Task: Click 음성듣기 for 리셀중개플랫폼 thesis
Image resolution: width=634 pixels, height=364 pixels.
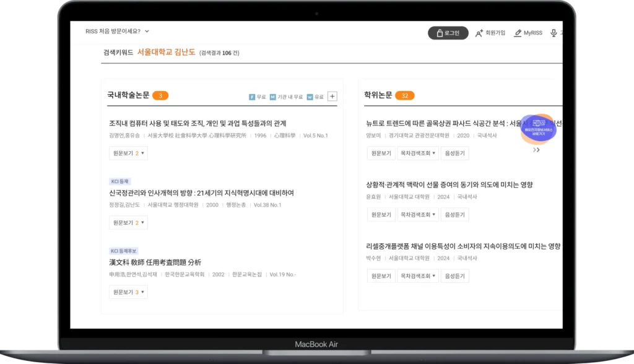Action: click(x=454, y=276)
